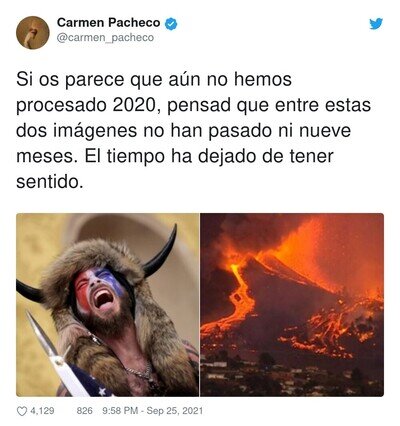Click the 826 retweets count
This screenshot has height=426, width=400.
tap(84, 411)
